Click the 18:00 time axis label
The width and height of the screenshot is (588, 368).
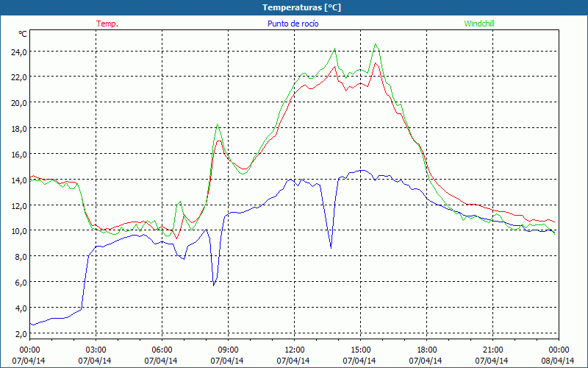coord(427,350)
